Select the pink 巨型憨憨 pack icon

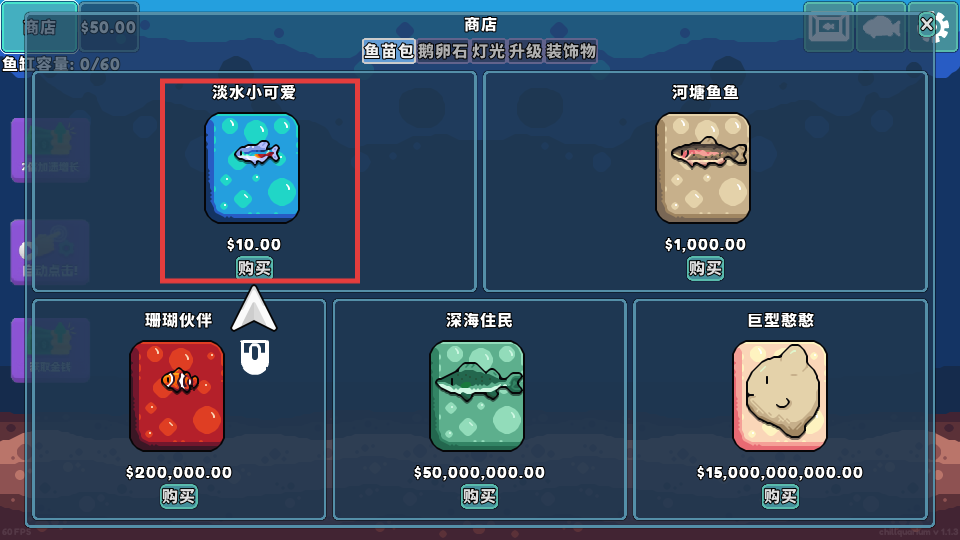(780, 396)
